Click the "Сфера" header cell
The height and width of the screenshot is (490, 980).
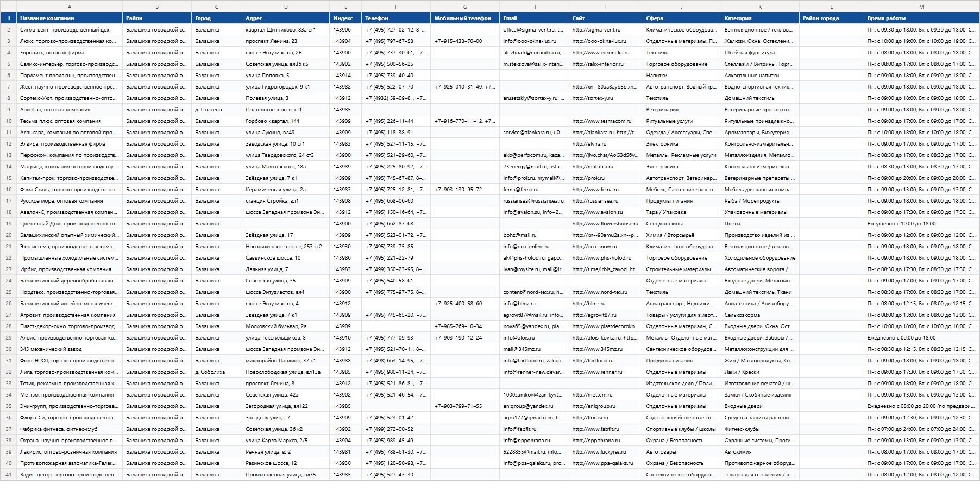pyautogui.click(x=682, y=18)
